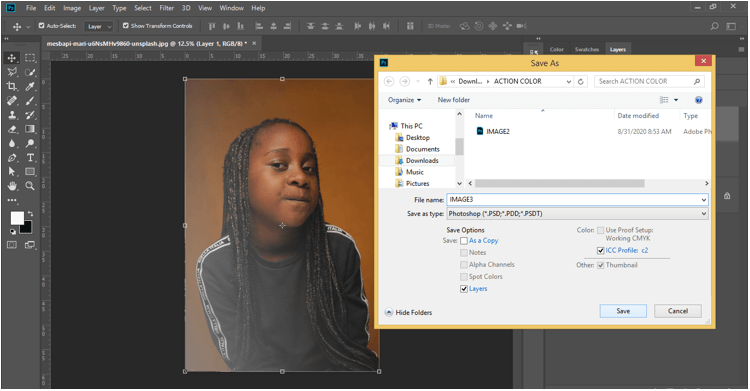Select the Clone Stamp tool
Image resolution: width=750 pixels, height=391 pixels.
[x=12, y=115]
